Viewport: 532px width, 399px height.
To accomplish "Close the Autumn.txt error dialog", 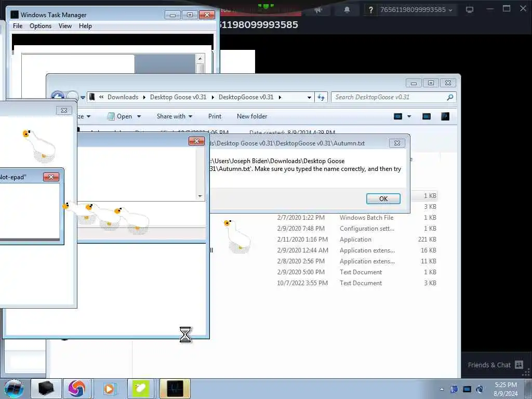I will pos(397,143).
